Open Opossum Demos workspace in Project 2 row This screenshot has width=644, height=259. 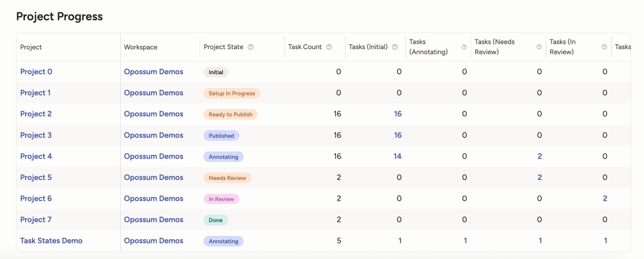153,114
